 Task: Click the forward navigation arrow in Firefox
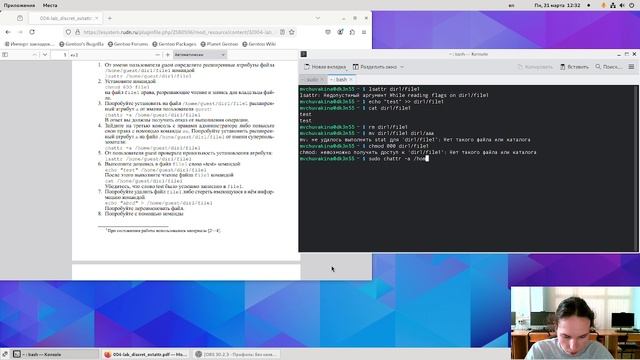pos(20,32)
